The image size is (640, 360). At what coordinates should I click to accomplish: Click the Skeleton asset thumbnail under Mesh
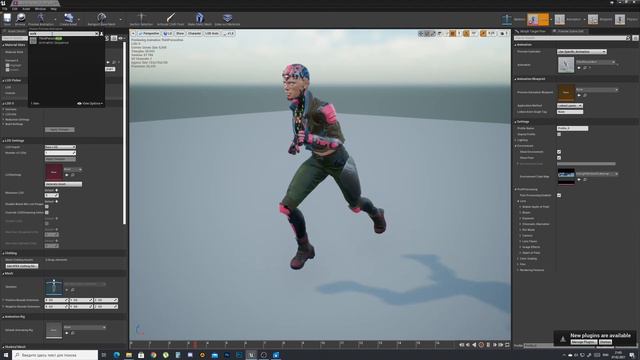(x=53, y=287)
